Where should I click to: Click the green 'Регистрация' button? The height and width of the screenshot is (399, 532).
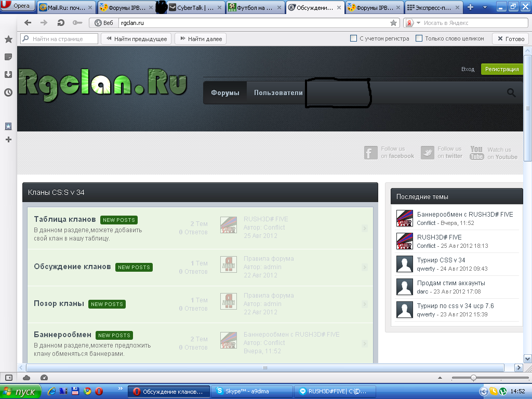point(502,69)
